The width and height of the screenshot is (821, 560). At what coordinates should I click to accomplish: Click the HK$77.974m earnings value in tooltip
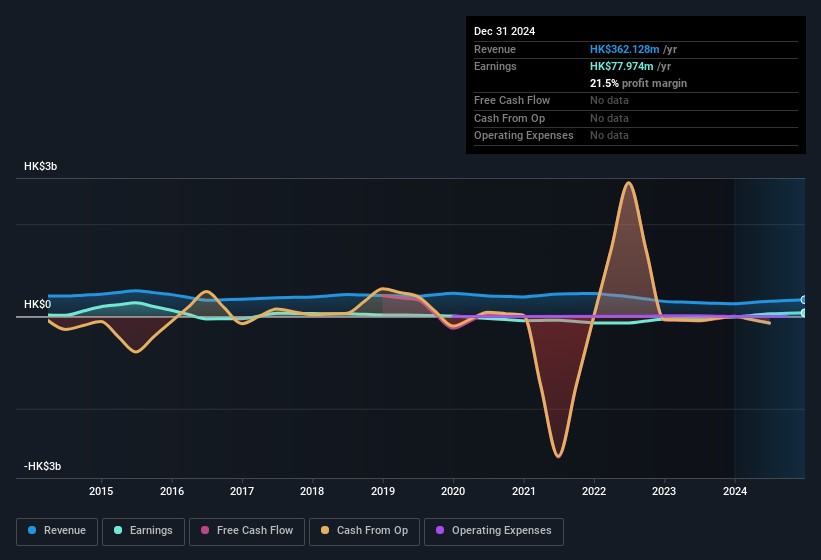(x=621, y=67)
